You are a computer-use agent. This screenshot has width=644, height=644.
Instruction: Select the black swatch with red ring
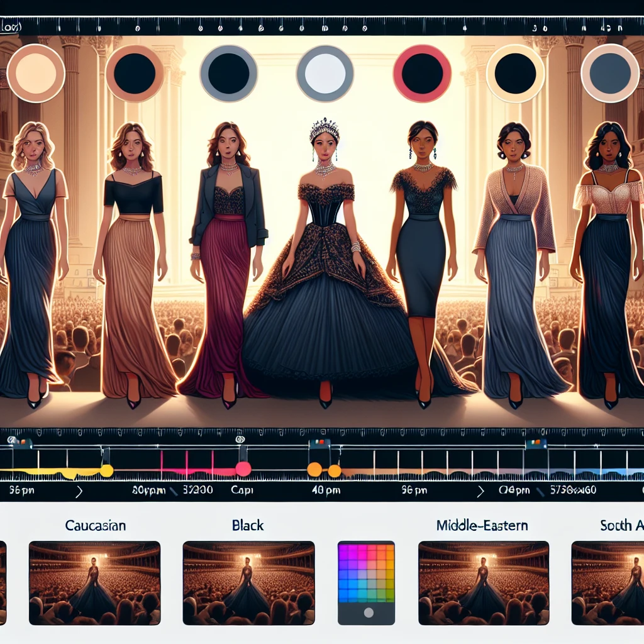tap(422, 74)
